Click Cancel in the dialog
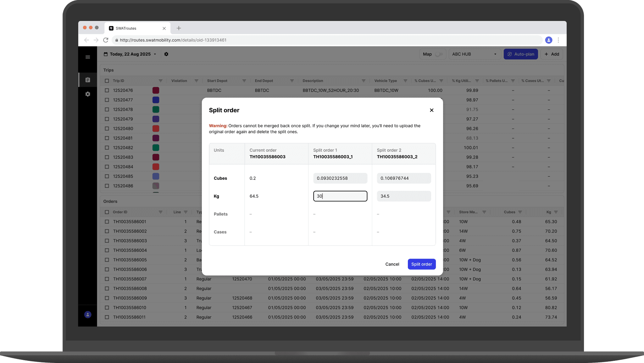 pos(392,264)
